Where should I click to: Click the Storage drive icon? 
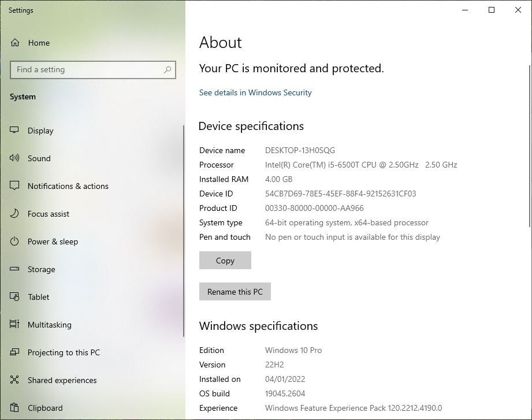point(14,269)
